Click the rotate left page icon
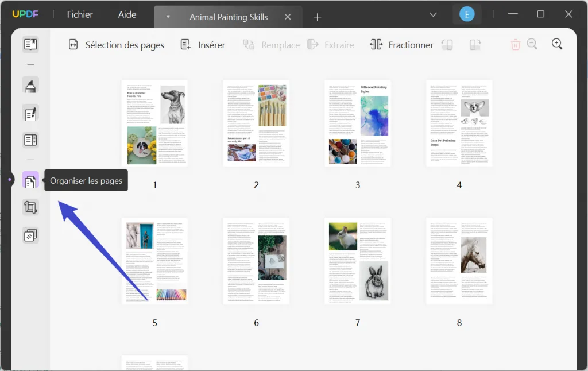Screen dimensions: 588x371 click(x=447, y=44)
